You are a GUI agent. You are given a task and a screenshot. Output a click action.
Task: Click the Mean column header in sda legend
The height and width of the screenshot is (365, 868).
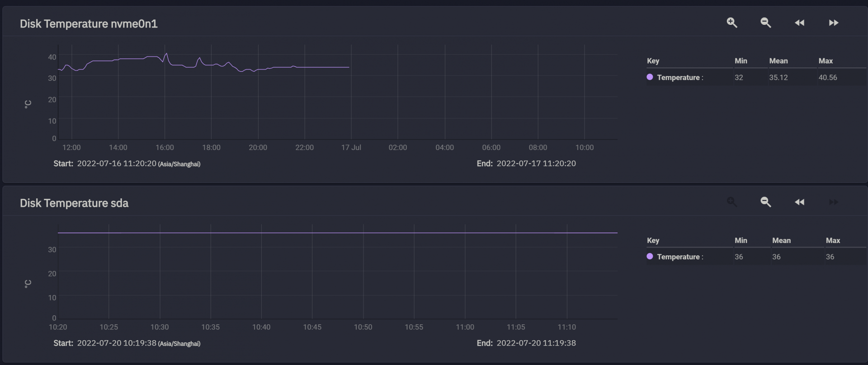[781, 240]
